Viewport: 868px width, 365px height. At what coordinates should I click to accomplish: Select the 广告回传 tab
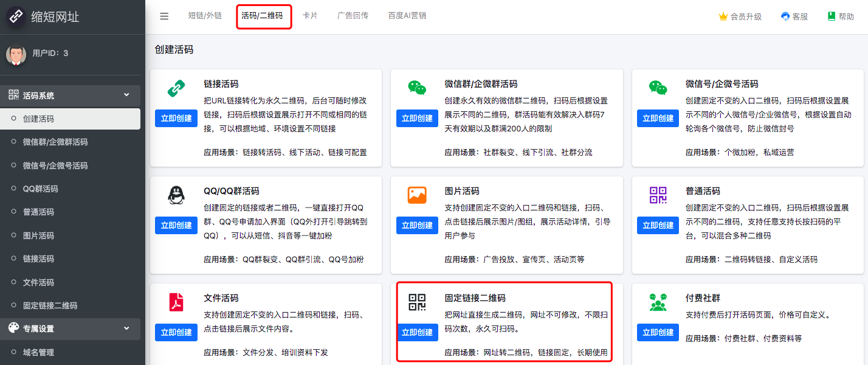click(353, 16)
